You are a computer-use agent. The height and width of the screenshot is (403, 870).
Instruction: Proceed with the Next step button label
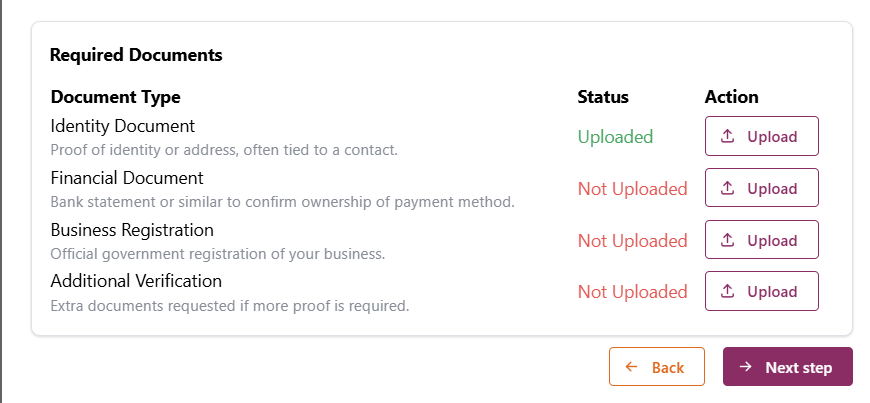point(798,368)
